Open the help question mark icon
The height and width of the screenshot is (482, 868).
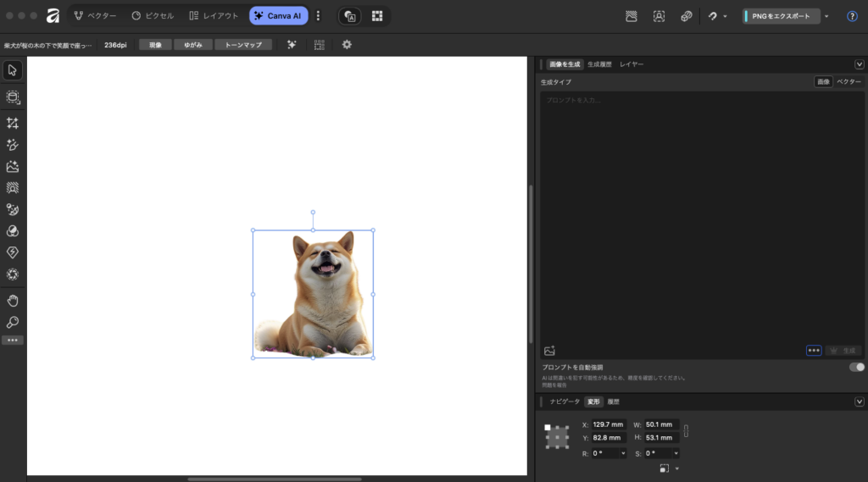[852, 16]
